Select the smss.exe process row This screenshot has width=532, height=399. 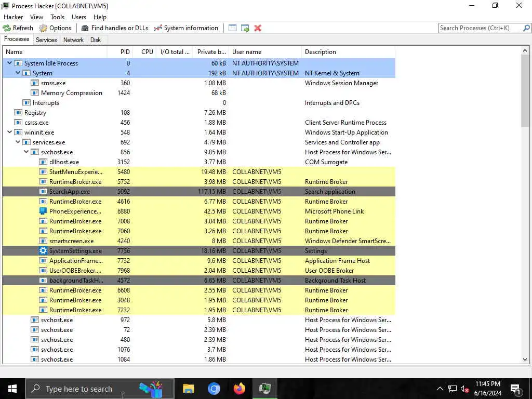[x=199, y=83]
